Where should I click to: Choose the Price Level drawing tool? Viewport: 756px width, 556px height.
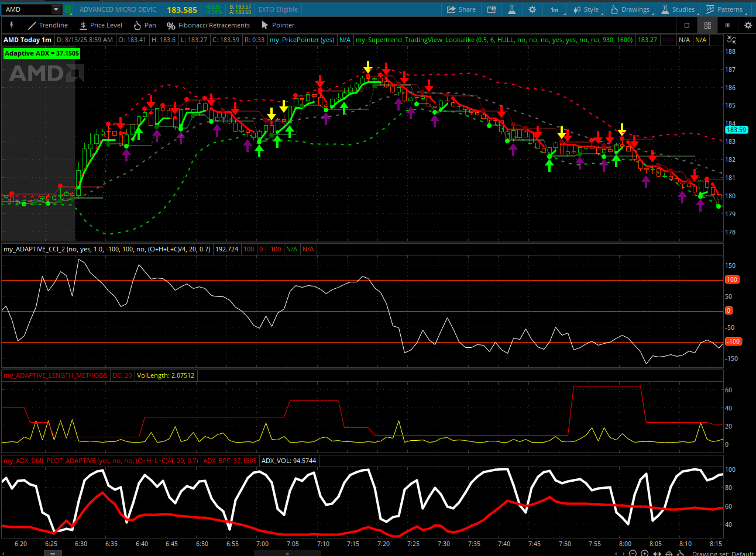click(x=101, y=25)
